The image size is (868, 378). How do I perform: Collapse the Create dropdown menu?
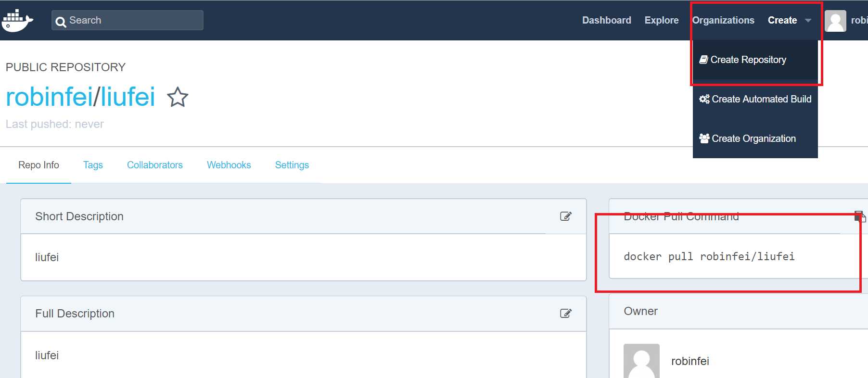click(790, 20)
